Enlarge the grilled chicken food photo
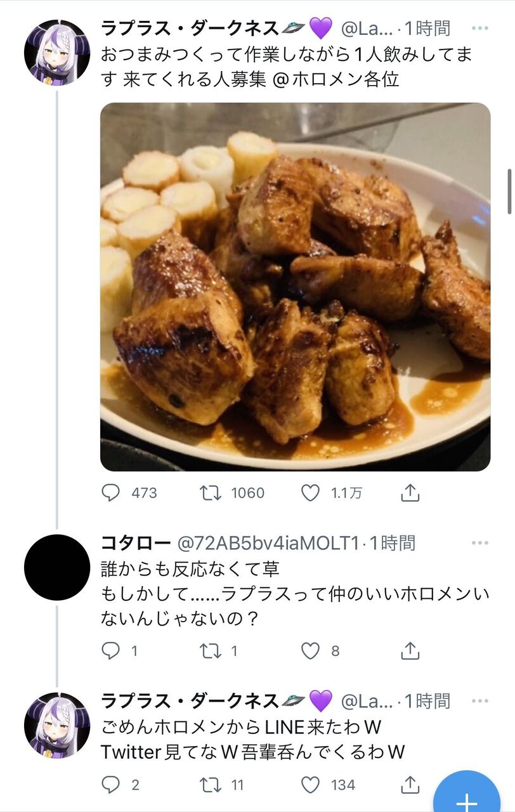The image size is (515, 812). point(295,287)
